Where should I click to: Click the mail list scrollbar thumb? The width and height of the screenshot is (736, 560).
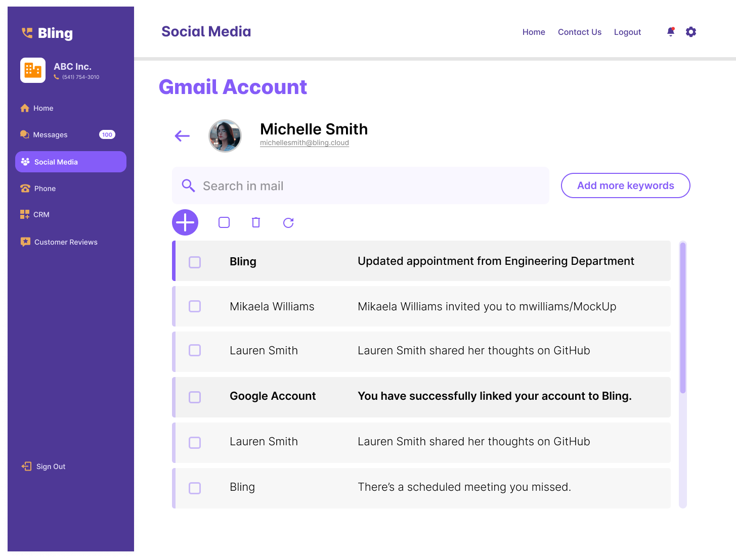(683, 318)
